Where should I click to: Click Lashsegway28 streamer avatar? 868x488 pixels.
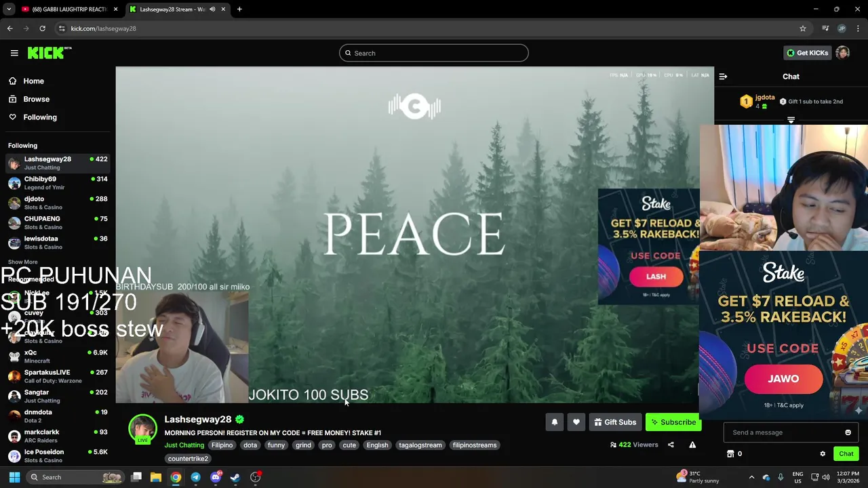tap(142, 428)
